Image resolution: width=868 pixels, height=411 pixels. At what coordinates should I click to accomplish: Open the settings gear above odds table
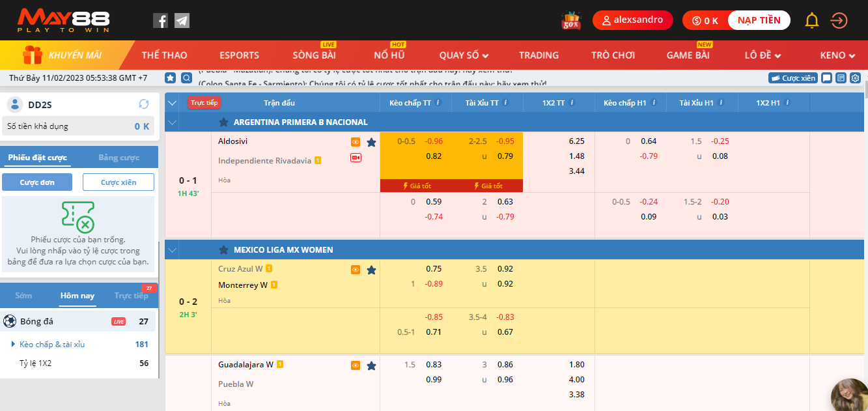[x=855, y=78]
